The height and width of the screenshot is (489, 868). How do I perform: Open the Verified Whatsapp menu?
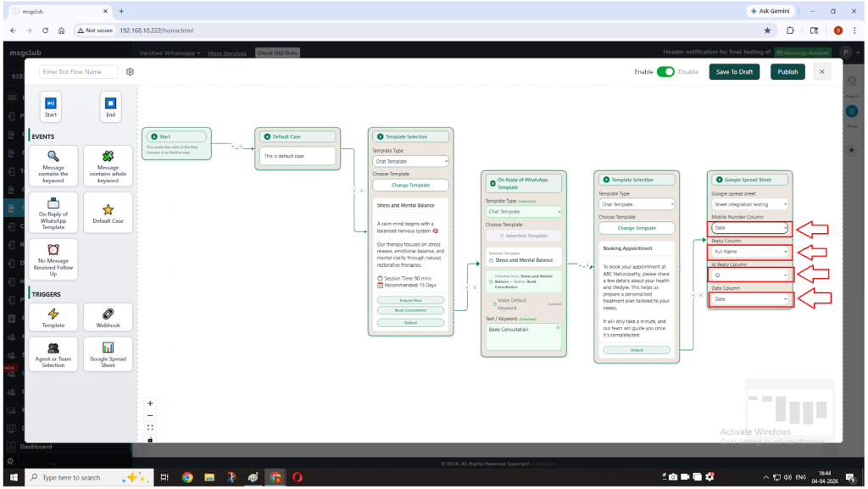pyautogui.click(x=170, y=53)
